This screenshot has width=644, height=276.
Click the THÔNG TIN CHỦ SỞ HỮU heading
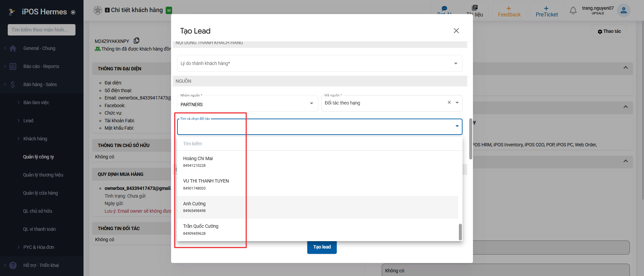(124, 145)
